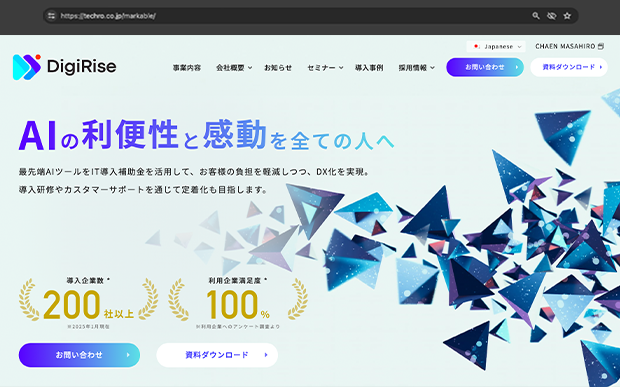620x387 pixels.
Task: Click the 100% satisfaction laurel badge
Action: [x=238, y=303]
